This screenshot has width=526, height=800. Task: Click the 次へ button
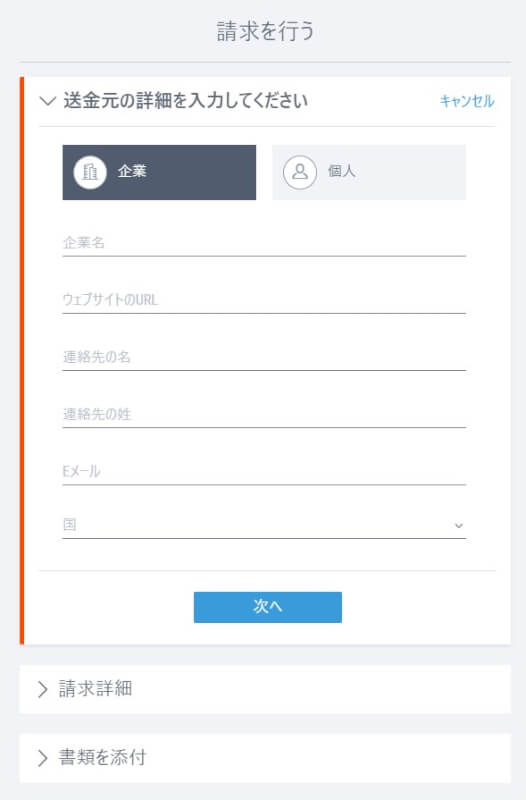(x=268, y=607)
